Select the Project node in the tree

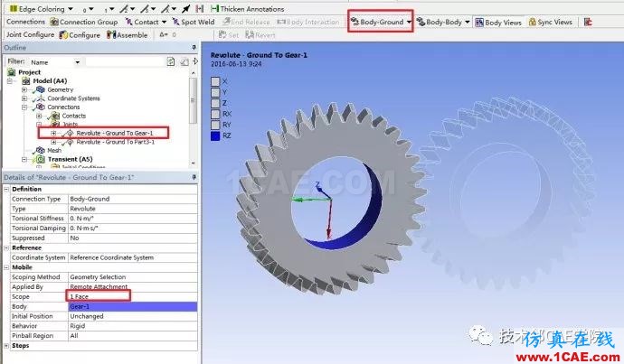30,72
